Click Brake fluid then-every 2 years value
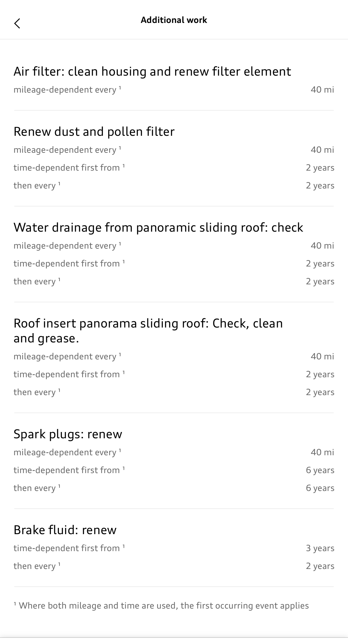 320,566
